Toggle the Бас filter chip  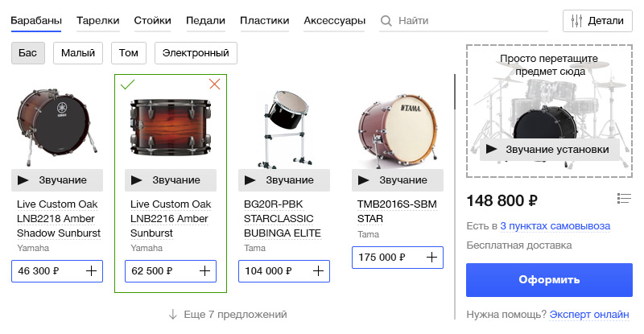[28, 53]
